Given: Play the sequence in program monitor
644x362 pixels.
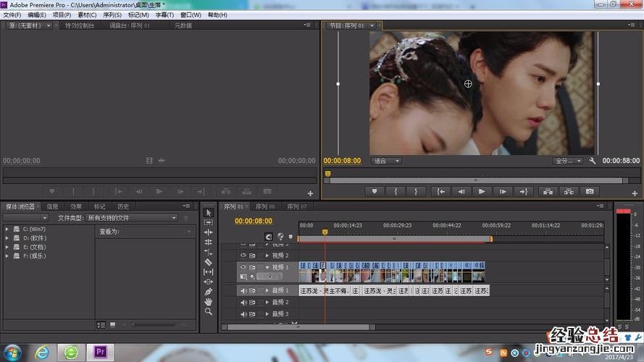Looking at the screenshot, I should pyautogui.click(x=481, y=192).
